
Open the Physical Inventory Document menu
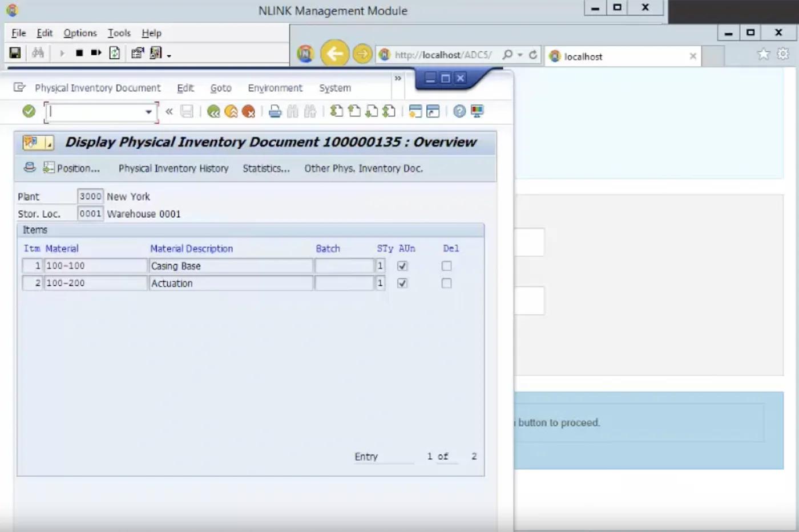pyautogui.click(x=98, y=88)
